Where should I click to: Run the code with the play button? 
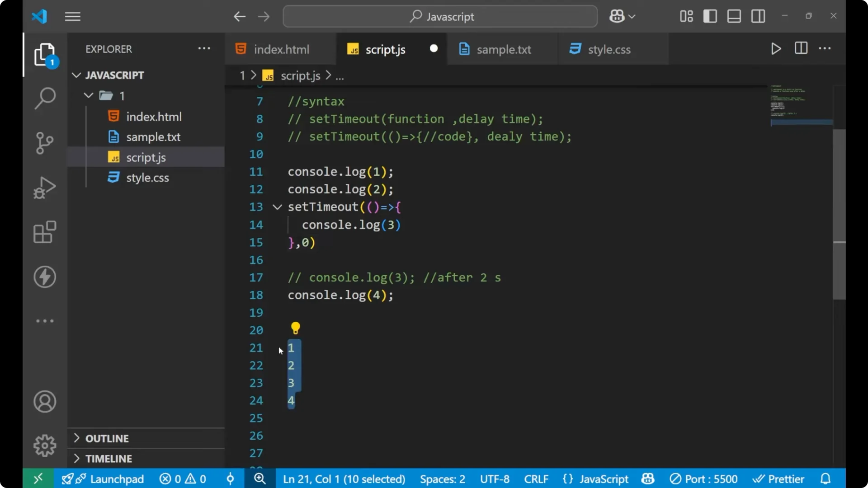(x=776, y=49)
